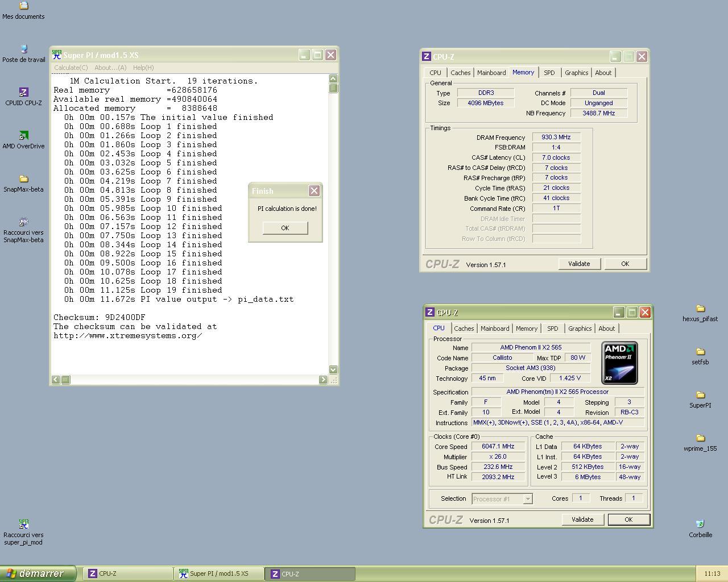
Task: Click Memory CPU-Z window title icon
Action: tap(427, 56)
